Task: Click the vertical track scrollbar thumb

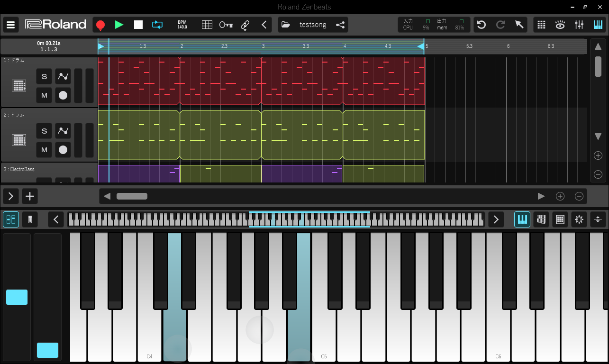Action: pos(598,66)
